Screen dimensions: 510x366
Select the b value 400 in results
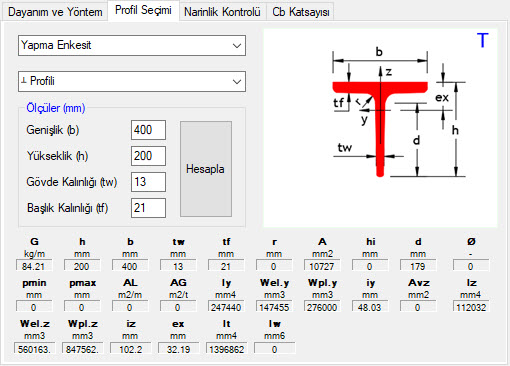130,266
